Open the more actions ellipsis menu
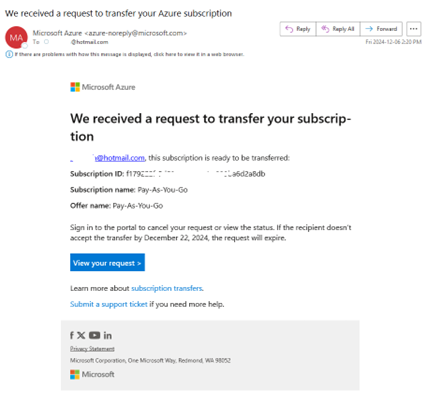Viewport: 427px width, 404px height. coord(414,29)
